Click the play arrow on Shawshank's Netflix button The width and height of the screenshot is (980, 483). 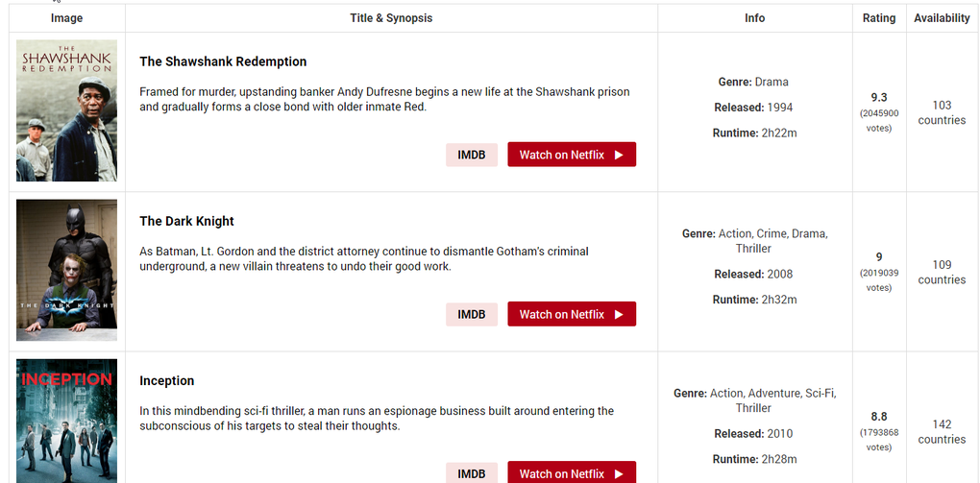click(620, 155)
